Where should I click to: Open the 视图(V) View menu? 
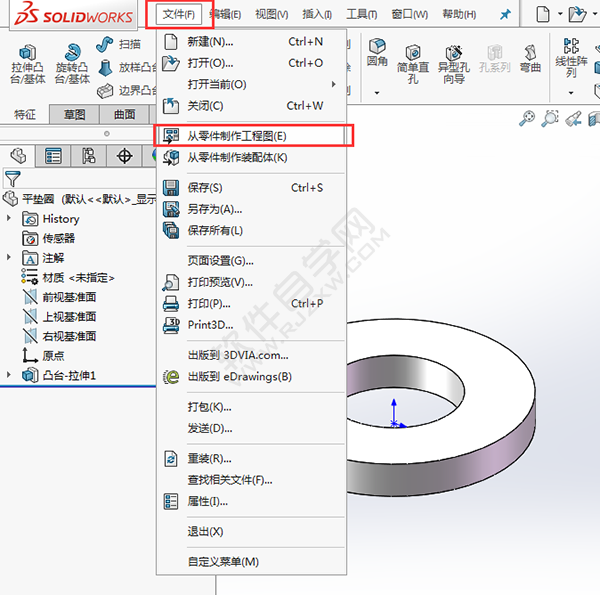(272, 15)
